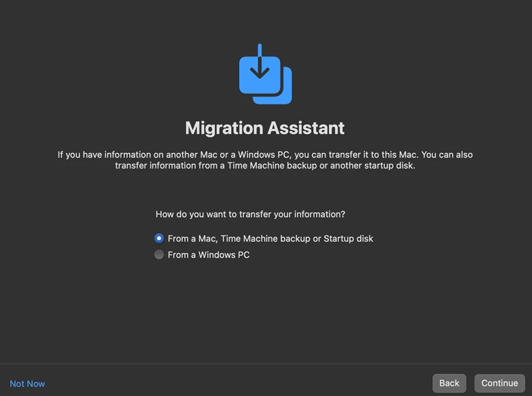This screenshot has width=532, height=396.
Task: Click the description paragraph about transferring information
Action: pyautogui.click(x=264, y=159)
